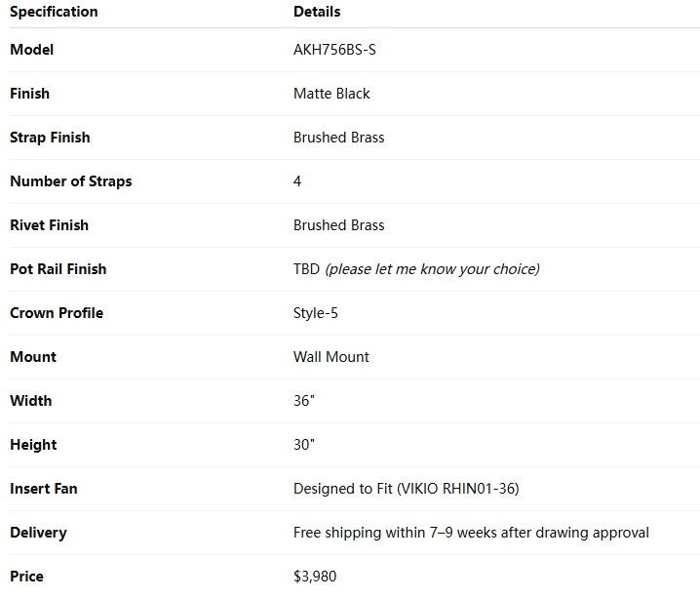The width and height of the screenshot is (700, 598).
Task: Select Brushed Brass in Rivet Finish row
Action: coord(338,225)
